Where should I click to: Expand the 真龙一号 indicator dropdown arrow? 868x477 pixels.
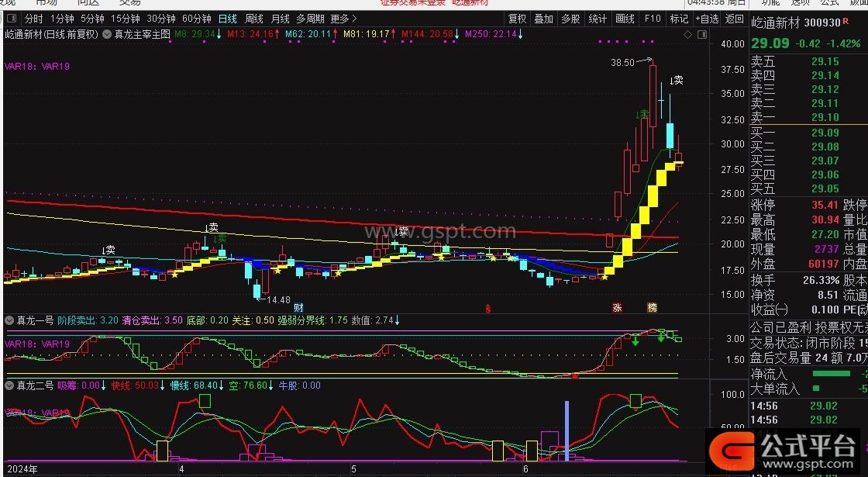coord(9,320)
